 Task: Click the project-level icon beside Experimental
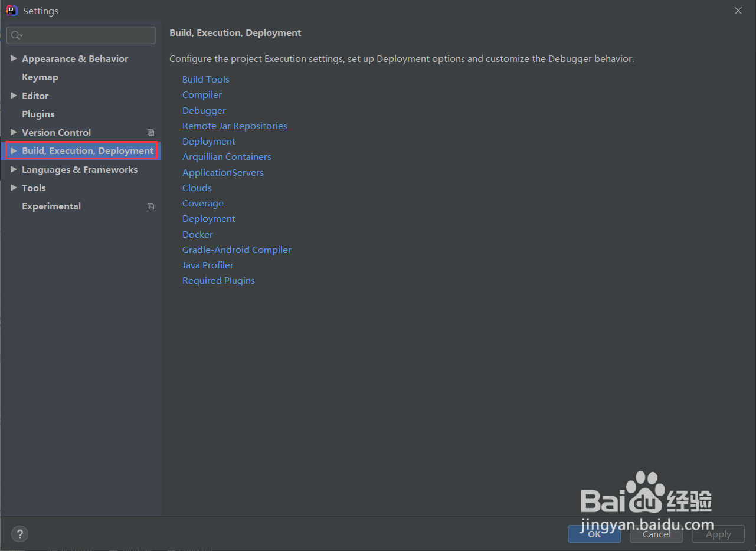coord(150,206)
